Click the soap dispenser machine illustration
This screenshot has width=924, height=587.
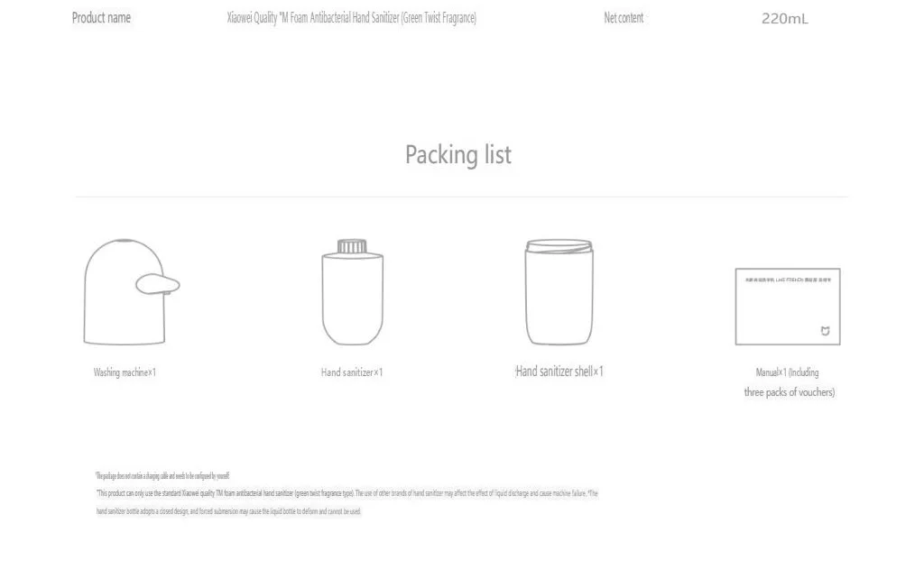132,291
